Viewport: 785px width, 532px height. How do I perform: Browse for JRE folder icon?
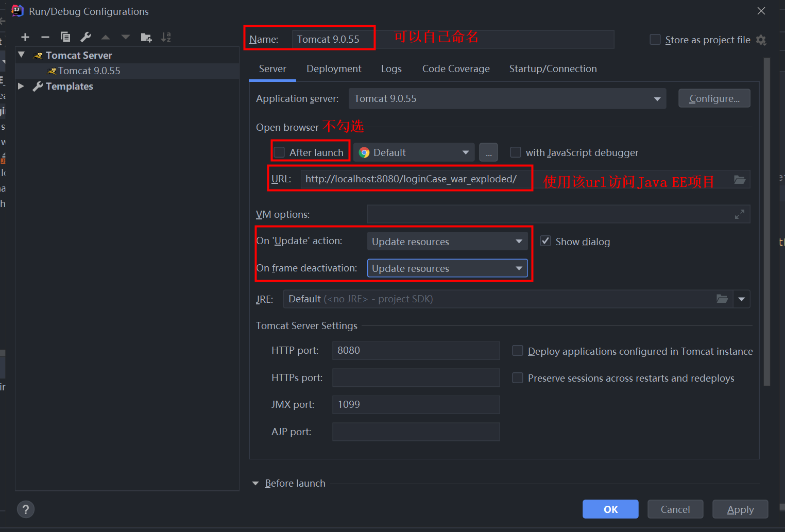722,299
